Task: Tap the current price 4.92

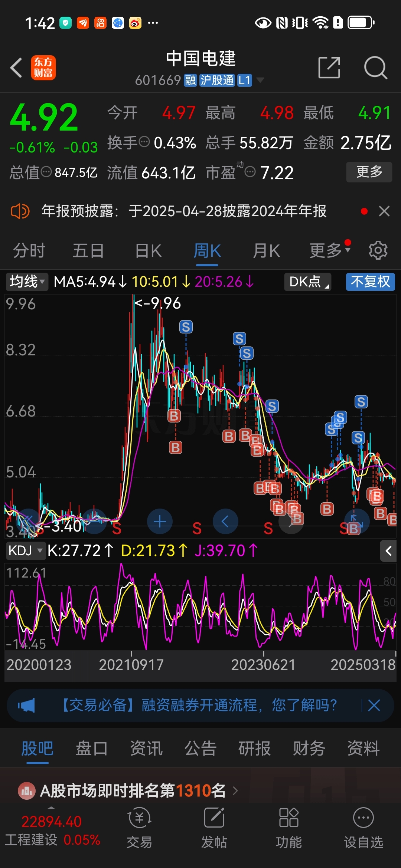Action: tap(44, 118)
